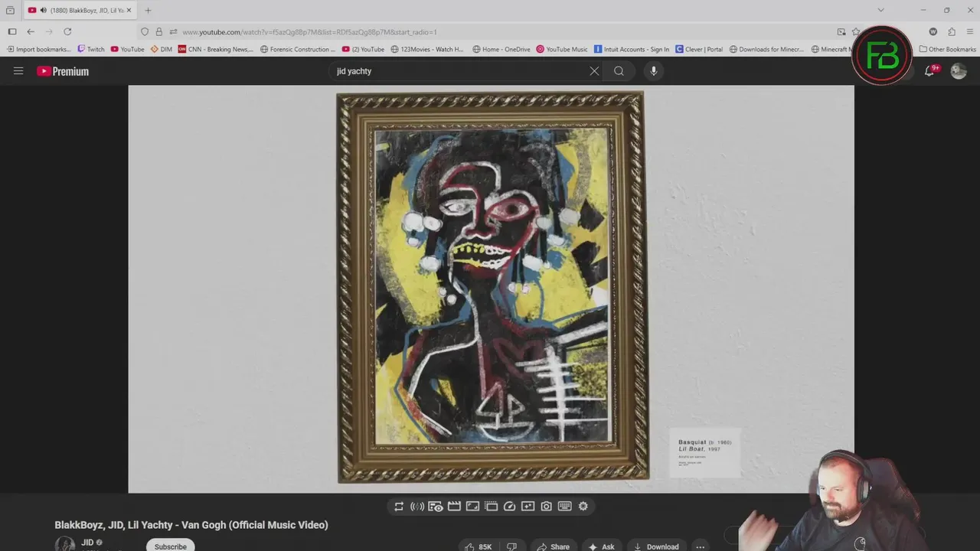Open the more actions ellipsis menu
This screenshot has height=551, width=980.
(x=700, y=546)
